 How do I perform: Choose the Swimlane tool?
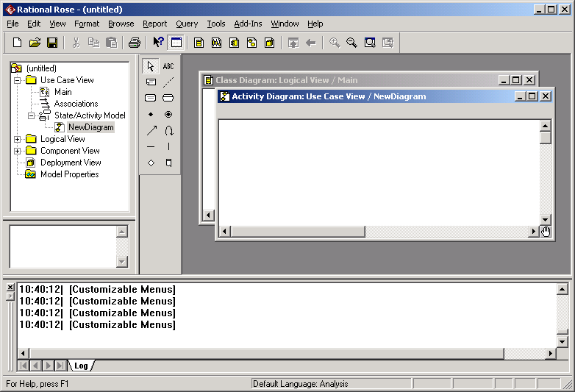click(x=168, y=163)
